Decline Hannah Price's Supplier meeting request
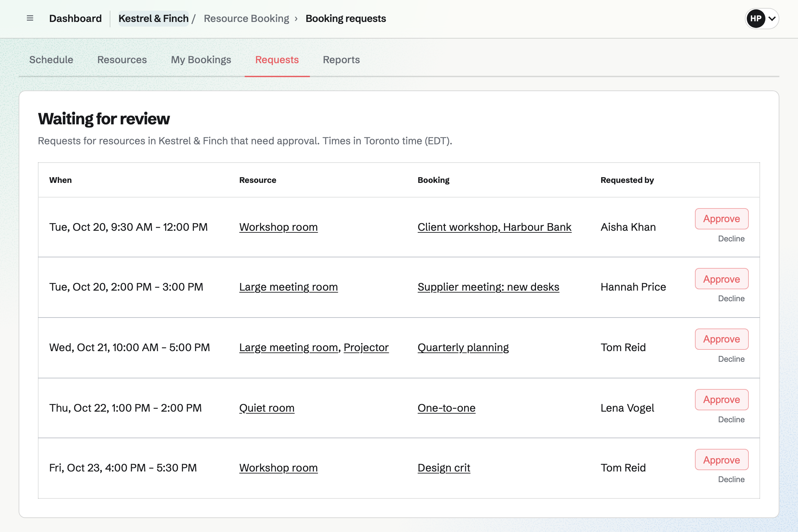Image resolution: width=798 pixels, height=532 pixels. coord(731,299)
